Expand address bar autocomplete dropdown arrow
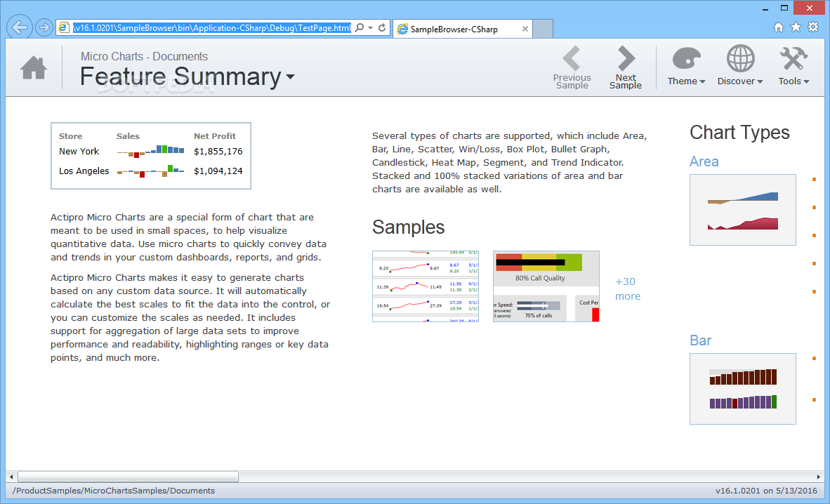 click(371, 27)
